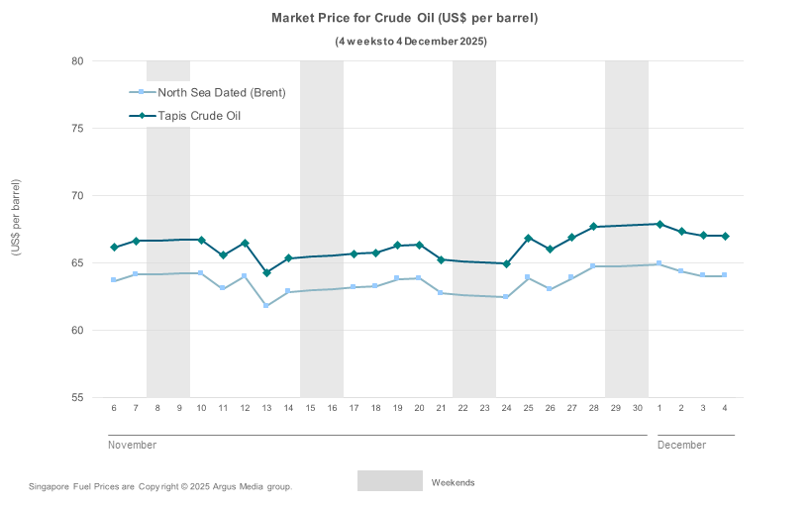Screen dimensions: 812x507
Task: Click the Tapis Crude Oil legend marker
Action: point(142,116)
